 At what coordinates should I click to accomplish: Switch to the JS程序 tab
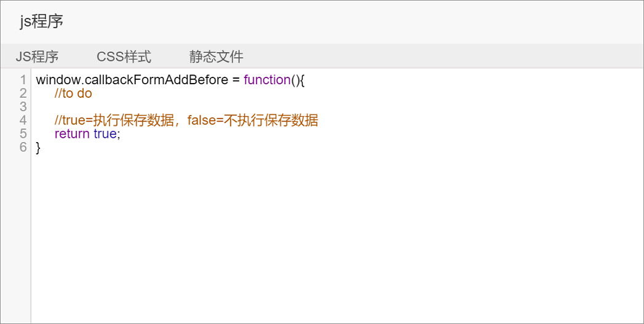pyautogui.click(x=37, y=57)
